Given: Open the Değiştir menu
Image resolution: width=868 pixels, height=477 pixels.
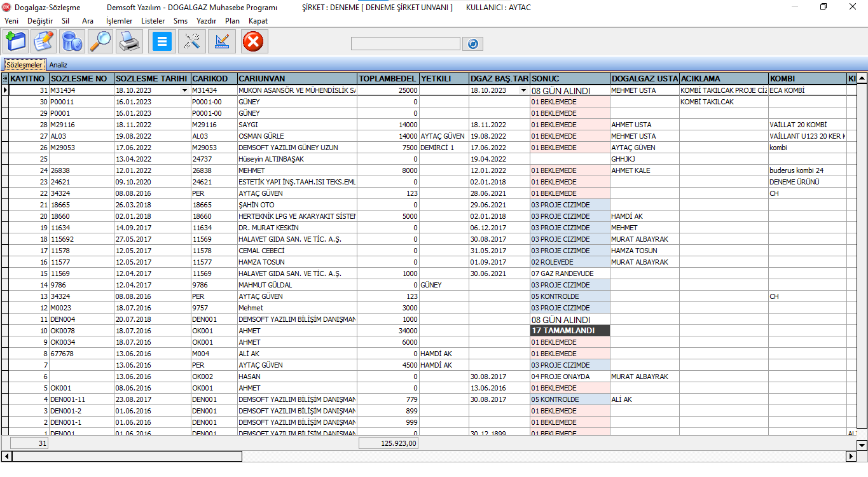Looking at the screenshot, I should (x=40, y=21).
